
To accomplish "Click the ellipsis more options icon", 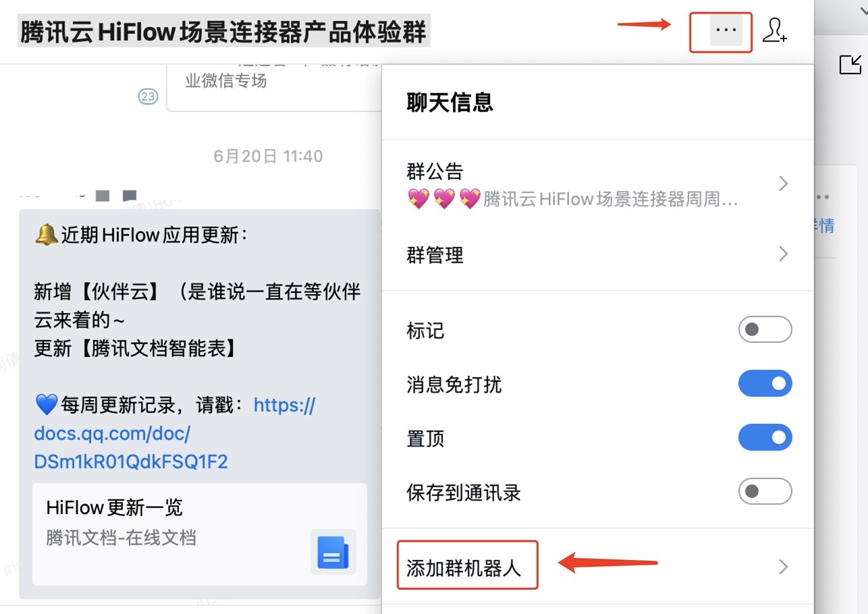I will (x=720, y=30).
